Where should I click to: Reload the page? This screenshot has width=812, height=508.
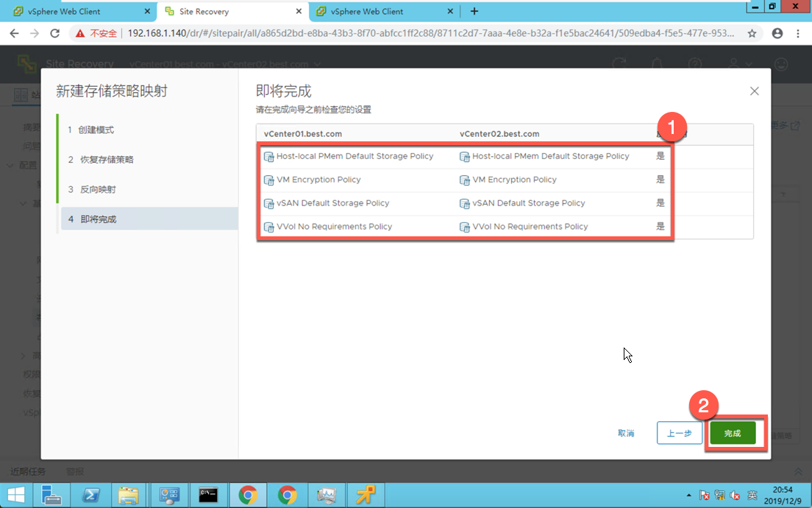54,33
